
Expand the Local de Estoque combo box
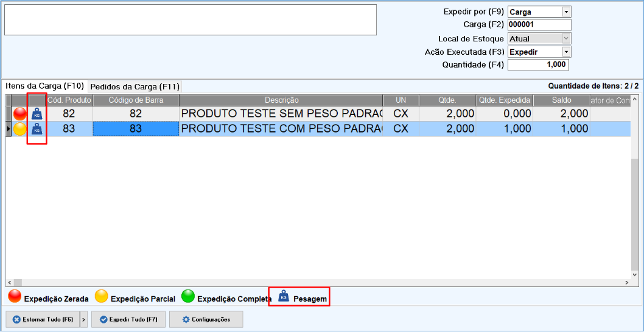566,38
